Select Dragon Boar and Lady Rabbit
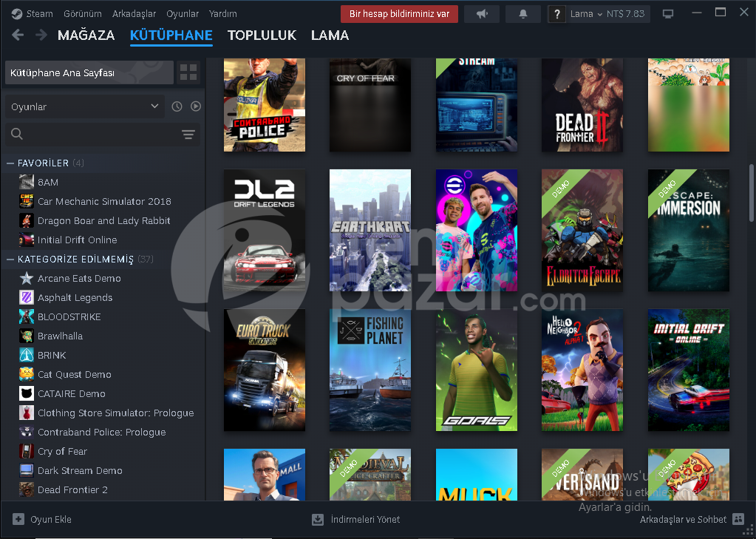This screenshot has height=539, width=756. tap(103, 220)
